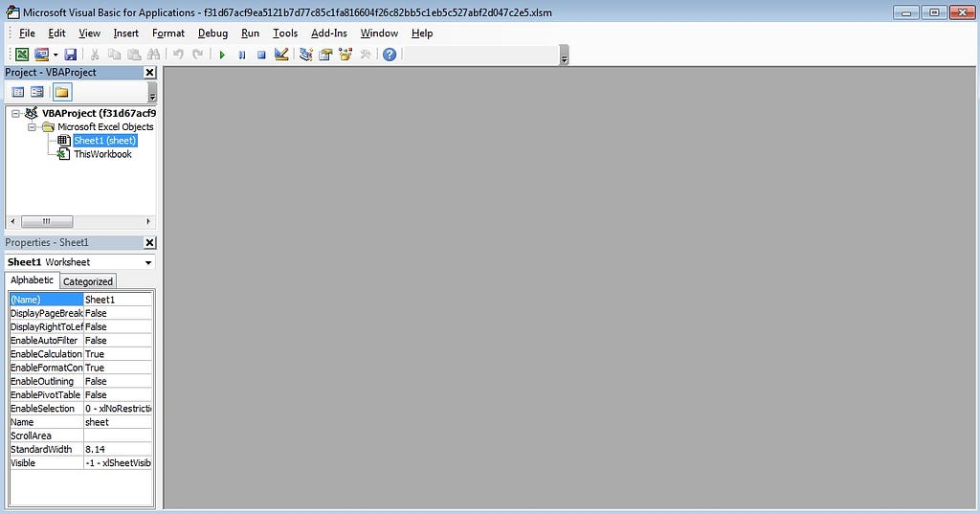Screen dimensions: 980x514
Task: Click the View Microsoft Excel icon
Action: coord(22,55)
